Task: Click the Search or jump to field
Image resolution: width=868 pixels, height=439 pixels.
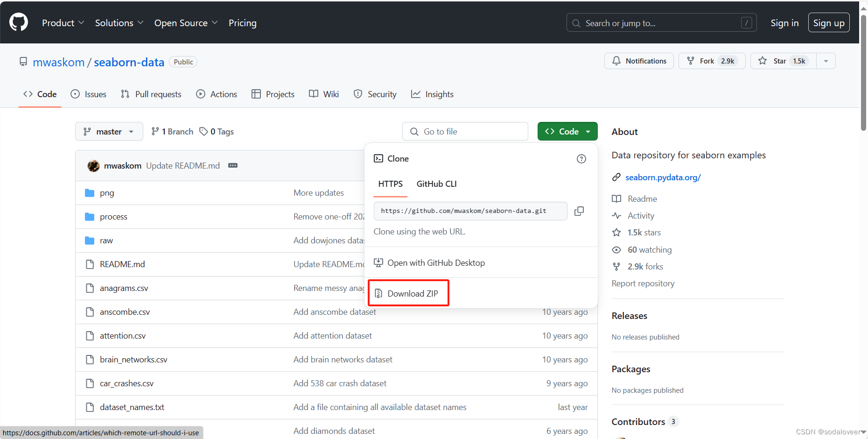Action: [661, 23]
